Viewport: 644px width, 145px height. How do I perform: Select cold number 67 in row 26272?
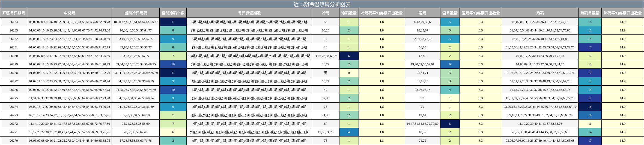click(326, 124)
